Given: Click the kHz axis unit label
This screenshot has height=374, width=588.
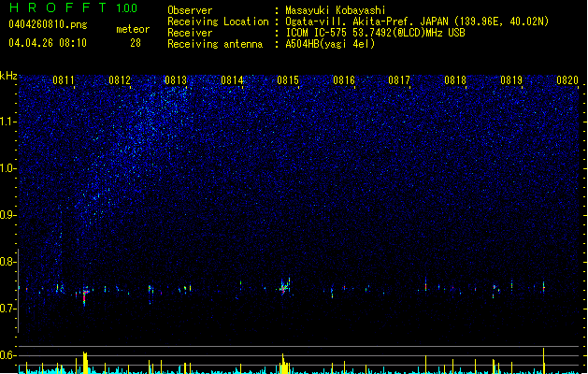Looking at the screenshot, I should [x=8, y=76].
